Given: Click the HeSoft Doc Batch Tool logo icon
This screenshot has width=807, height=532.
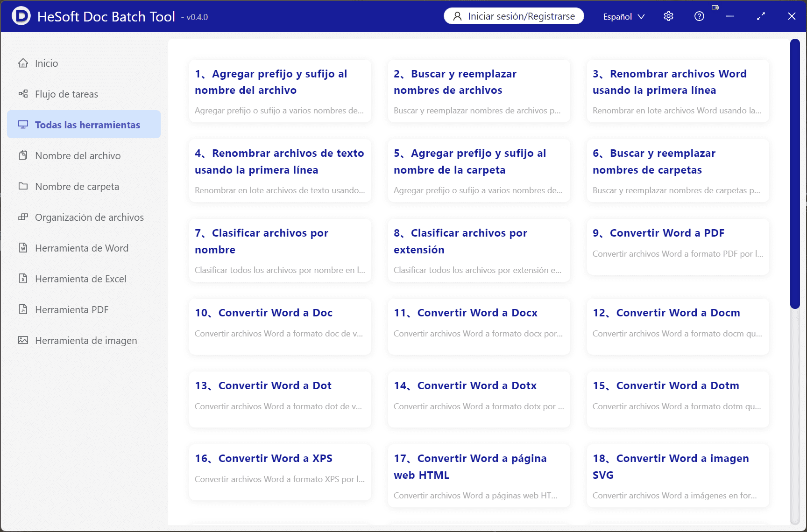Looking at the screenshot, I should (21, 16).
